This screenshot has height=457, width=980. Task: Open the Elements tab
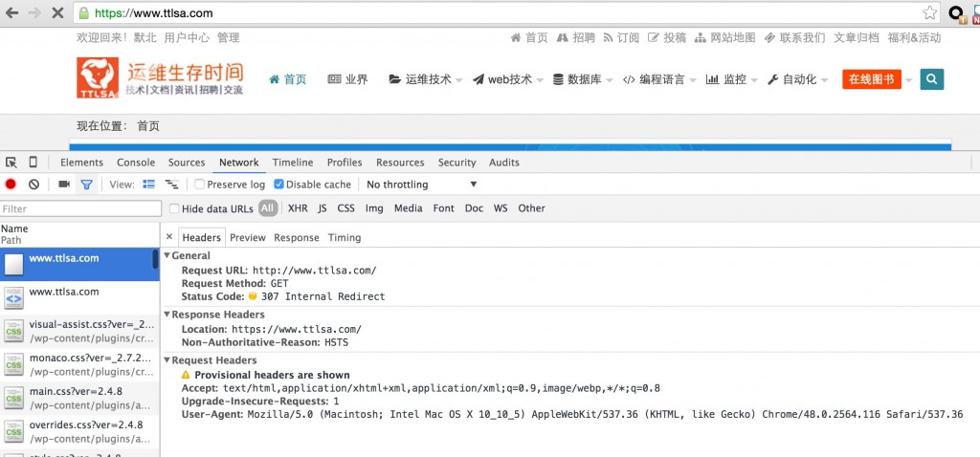(x=82, y=163)
